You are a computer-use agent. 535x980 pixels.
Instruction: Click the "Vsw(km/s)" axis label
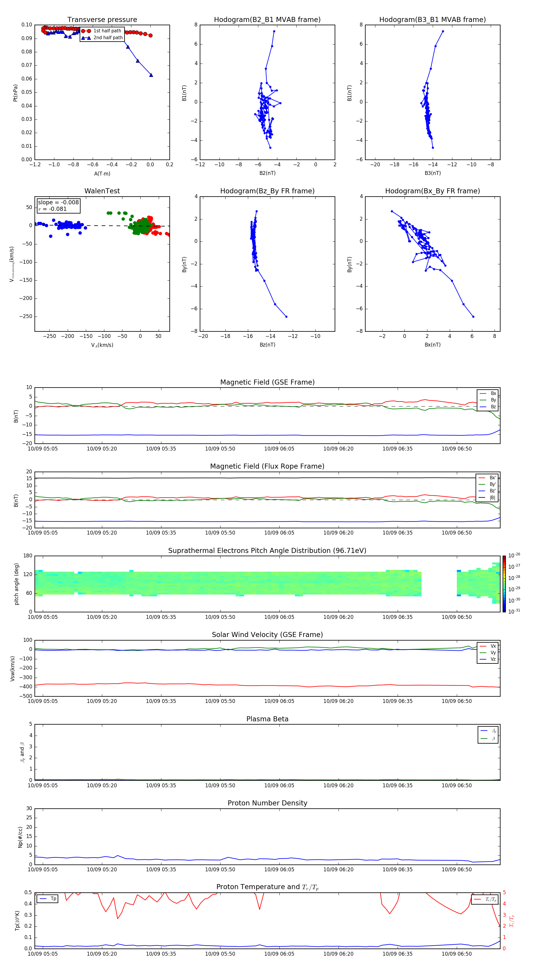coord(12,668)
